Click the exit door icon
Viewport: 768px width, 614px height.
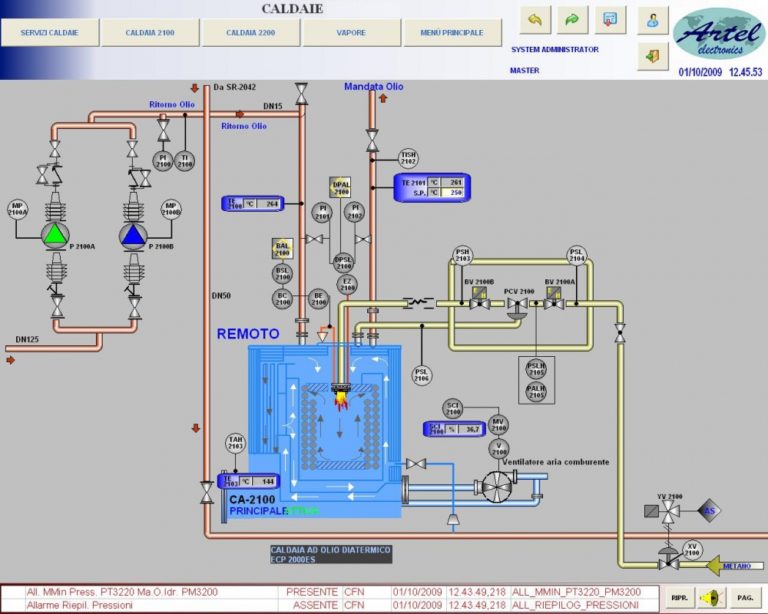point(653,56)
